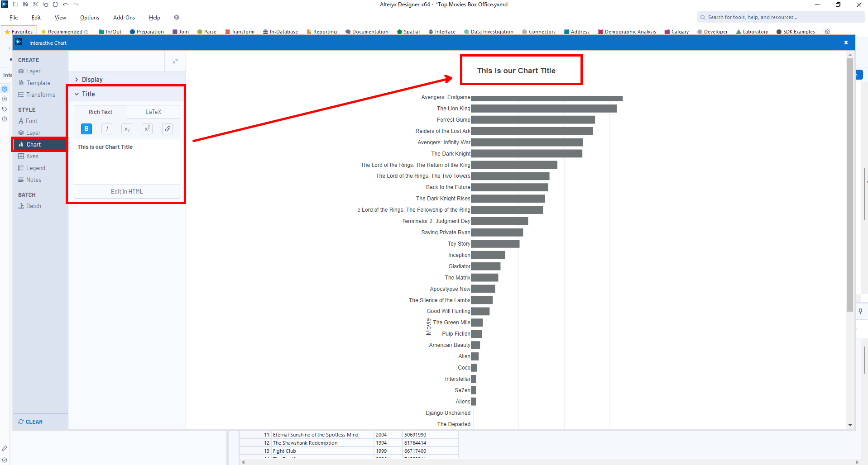Open the Template option under Create

point(38,83)
